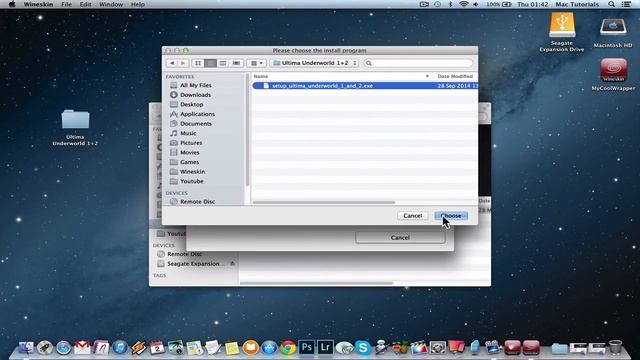Switch to icon view
This screenshot has width=640, height=360.
click(198, 63)
